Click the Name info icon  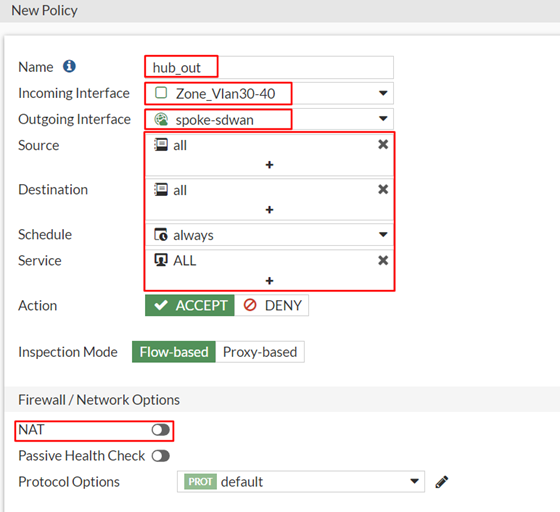coord(69,66)
